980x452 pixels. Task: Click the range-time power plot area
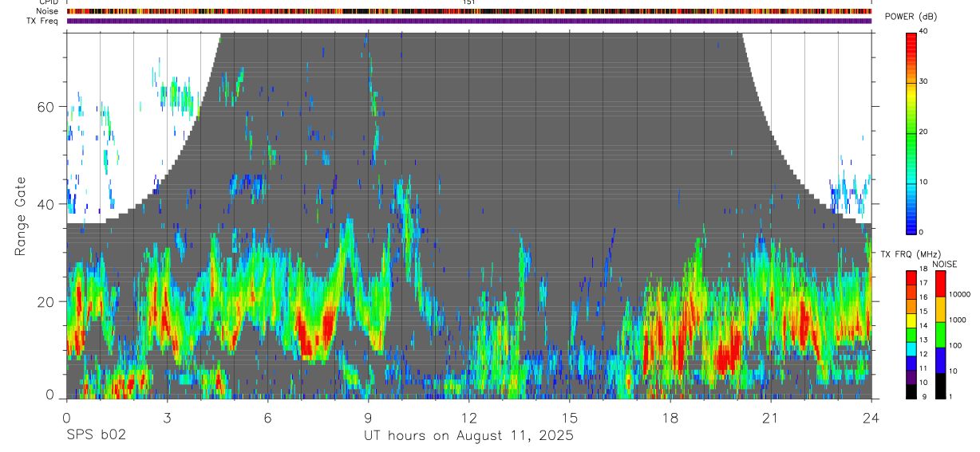pos(469,215)
